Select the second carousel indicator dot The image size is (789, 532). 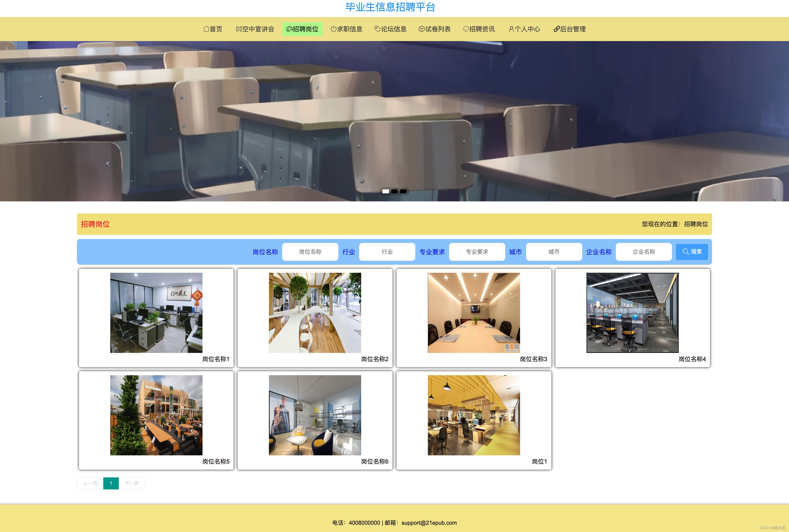coord(395,191)
